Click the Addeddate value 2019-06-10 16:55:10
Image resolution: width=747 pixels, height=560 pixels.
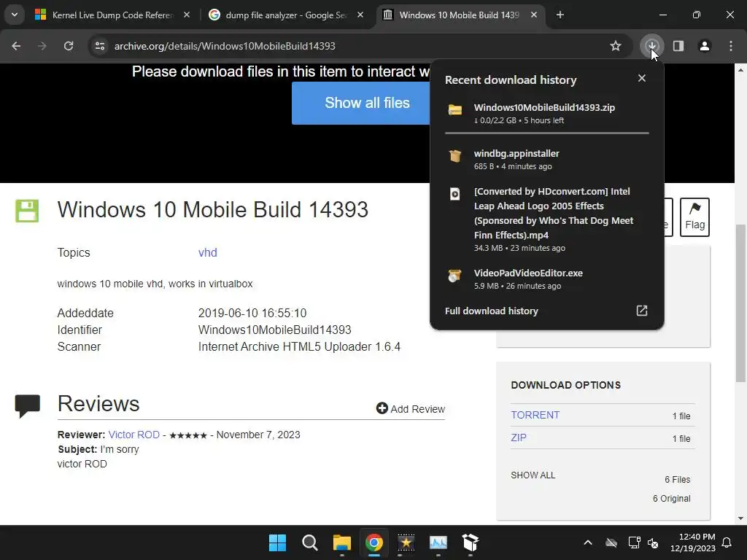[x=252, y=314]
